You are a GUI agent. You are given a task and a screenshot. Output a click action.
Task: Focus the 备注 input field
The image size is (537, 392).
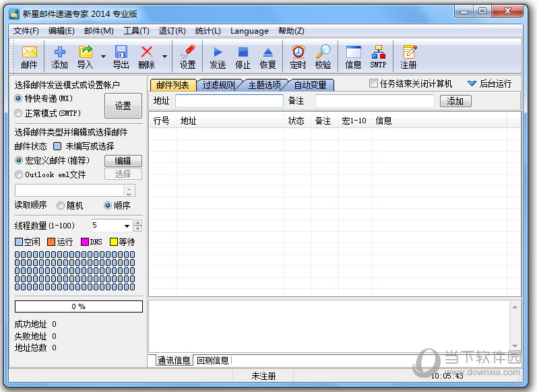coord(375,101)
